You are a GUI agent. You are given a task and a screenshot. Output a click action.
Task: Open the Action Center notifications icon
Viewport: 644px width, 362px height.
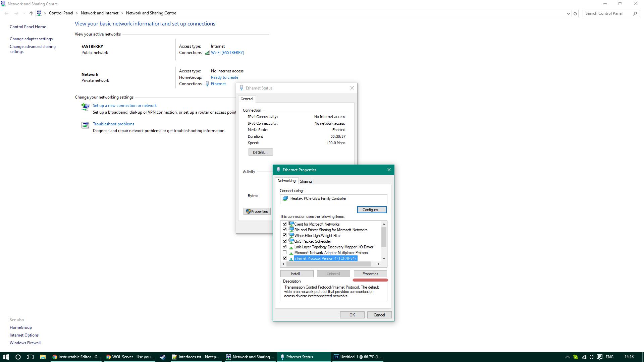coord(600,357)
